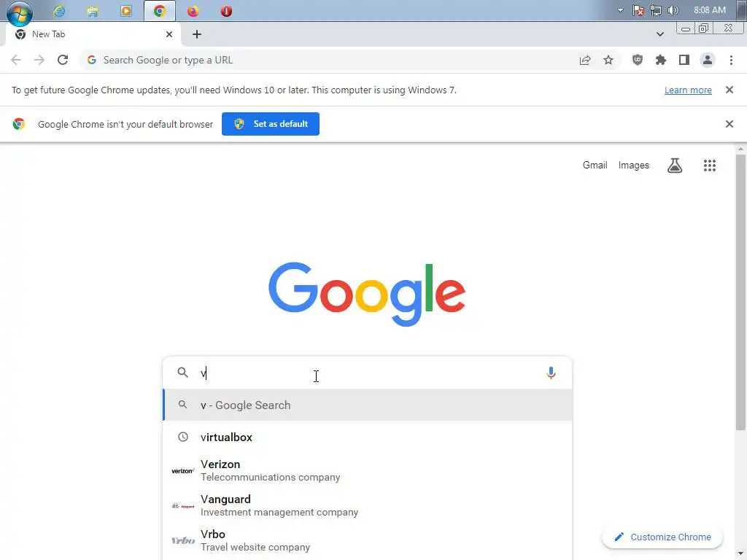The width and height of the screenshot is (747, 560).
Task: Choose the virtualbox history suggestion
Action: [367, 437]
